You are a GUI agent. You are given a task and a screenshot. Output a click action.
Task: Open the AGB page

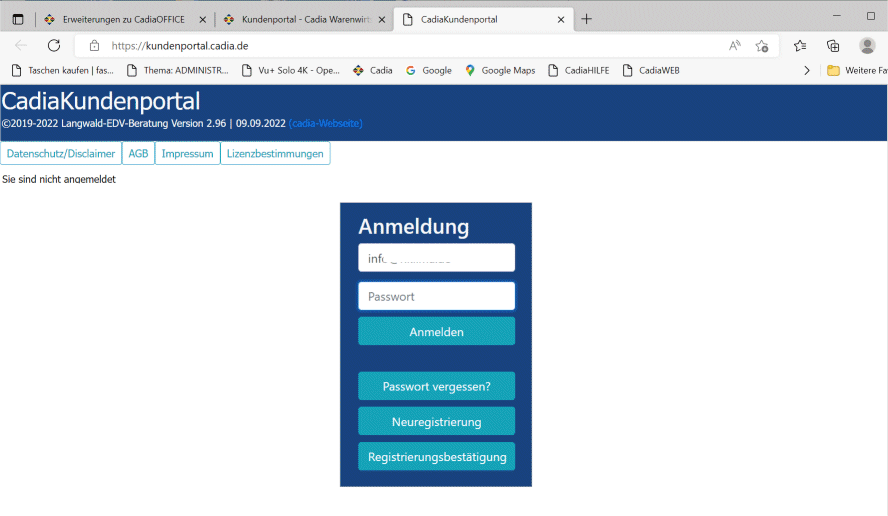pyautogui.click(x=138, y=153)
